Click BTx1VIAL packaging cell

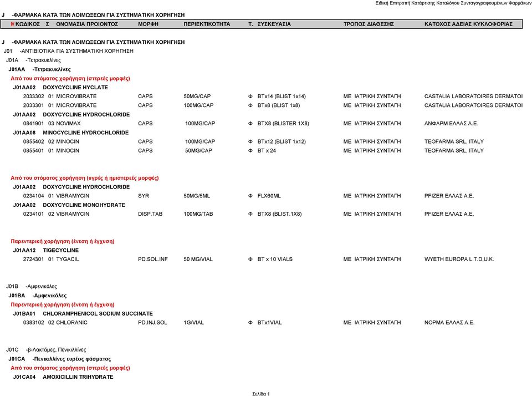pyautogui.click(x=269, y=323)
